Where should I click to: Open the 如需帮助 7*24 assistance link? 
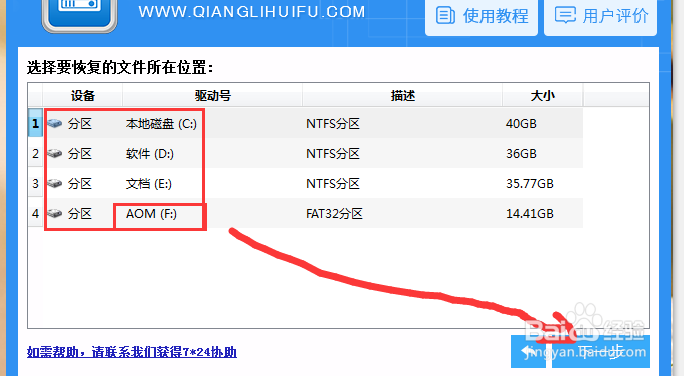[x=132, y=352]
